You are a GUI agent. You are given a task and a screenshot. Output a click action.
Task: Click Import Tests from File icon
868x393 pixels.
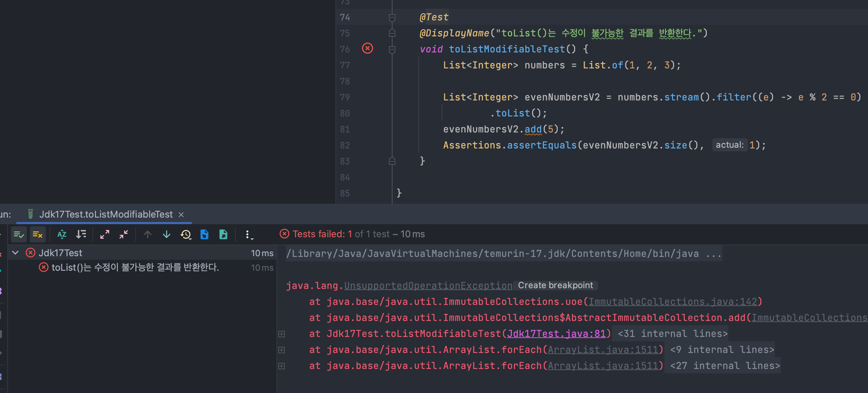tap(204, 235)
